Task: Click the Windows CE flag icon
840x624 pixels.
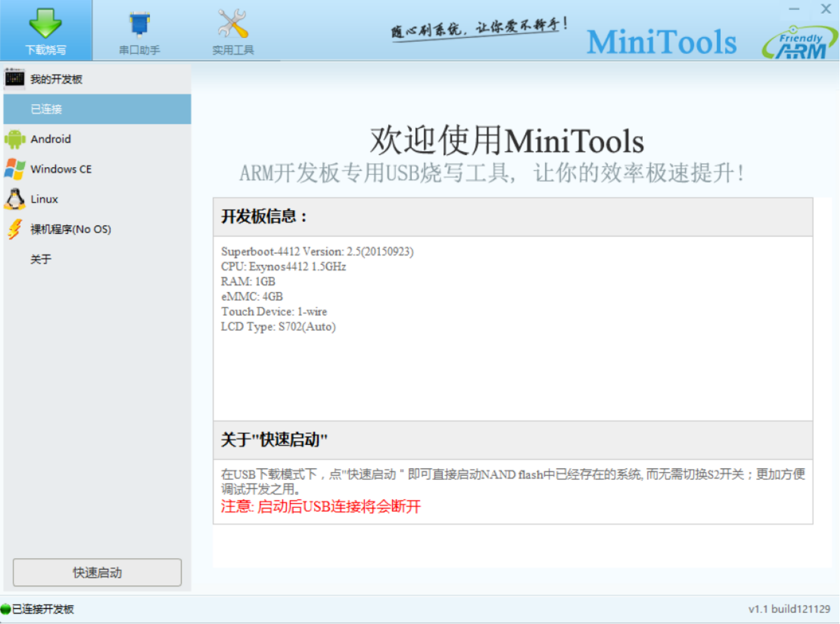Action: coord(14,169)
